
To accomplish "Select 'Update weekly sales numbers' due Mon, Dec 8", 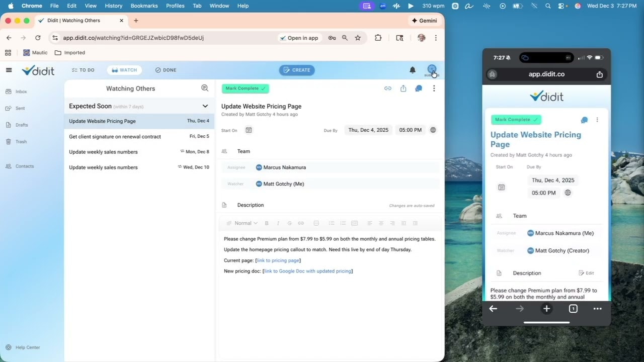I will click(x=139, y=152).
